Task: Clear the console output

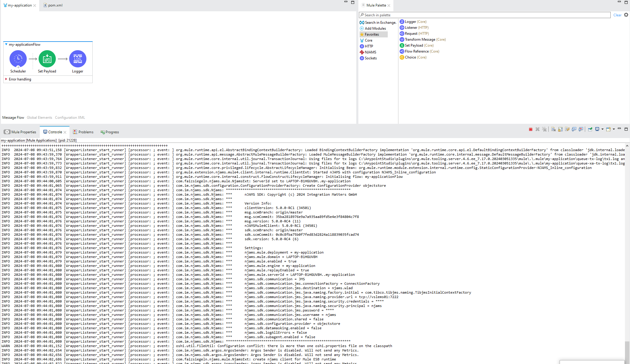Action: [x=553, y=129]
